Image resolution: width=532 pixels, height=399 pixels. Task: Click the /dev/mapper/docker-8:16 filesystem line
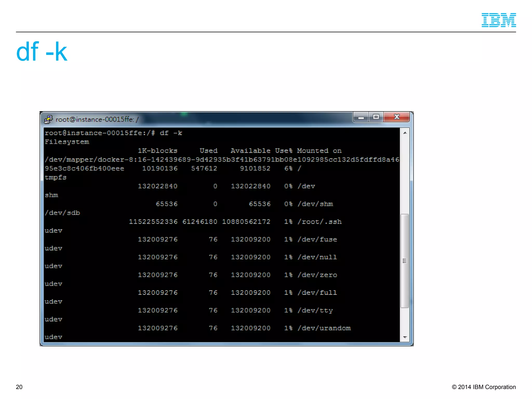[x=222, y=159]
